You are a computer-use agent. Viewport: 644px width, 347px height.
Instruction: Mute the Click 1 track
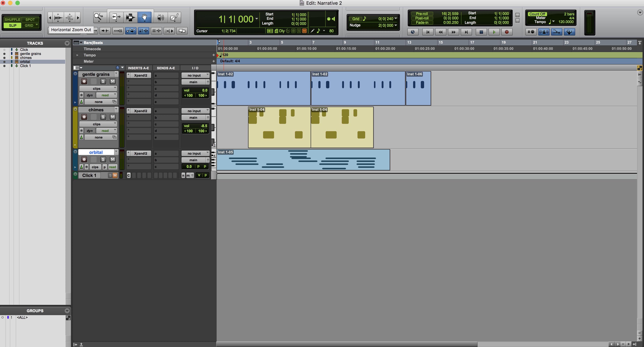coord(115,176)
